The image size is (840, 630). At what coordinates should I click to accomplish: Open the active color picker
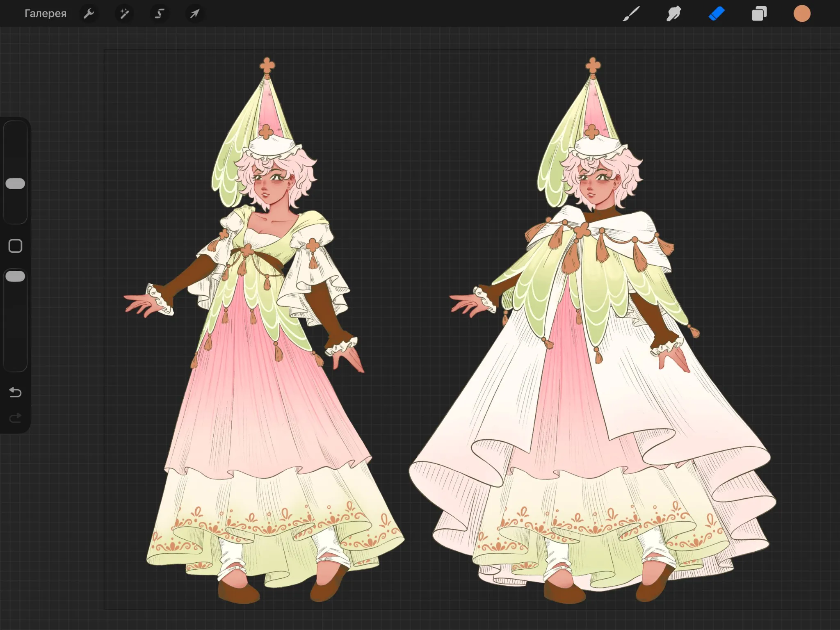pyautogui.click(x=802, y=14)
